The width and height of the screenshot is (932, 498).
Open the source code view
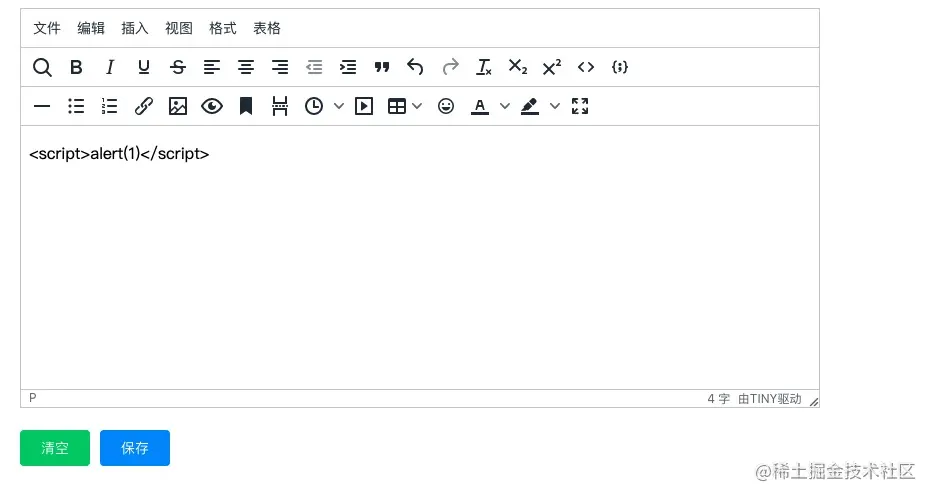coord(586,67)
